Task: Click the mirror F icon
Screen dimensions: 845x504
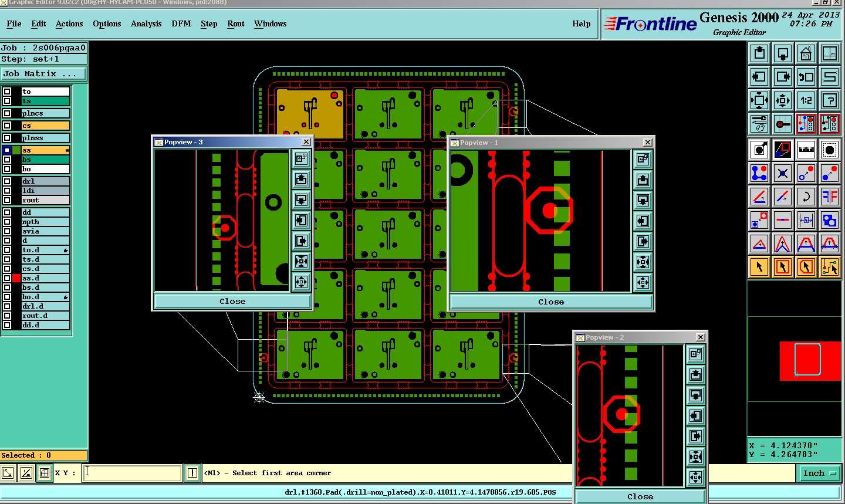Action: (x=830, y=197)
